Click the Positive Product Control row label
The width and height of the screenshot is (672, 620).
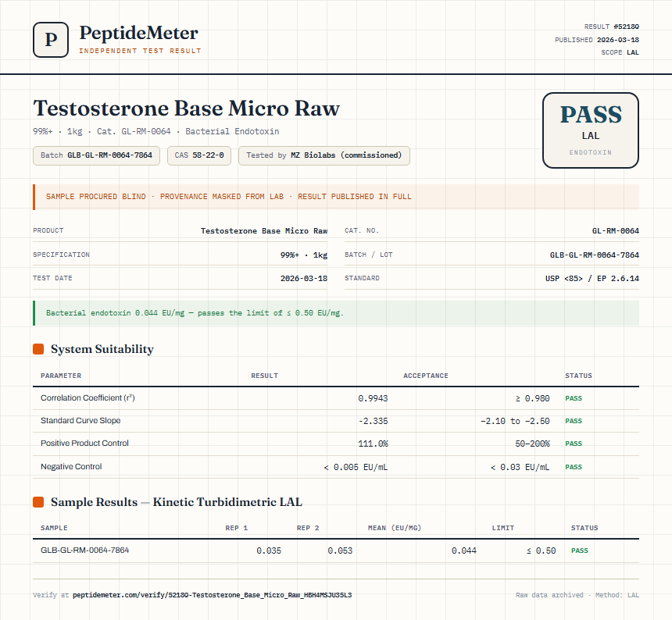(84, 444)
